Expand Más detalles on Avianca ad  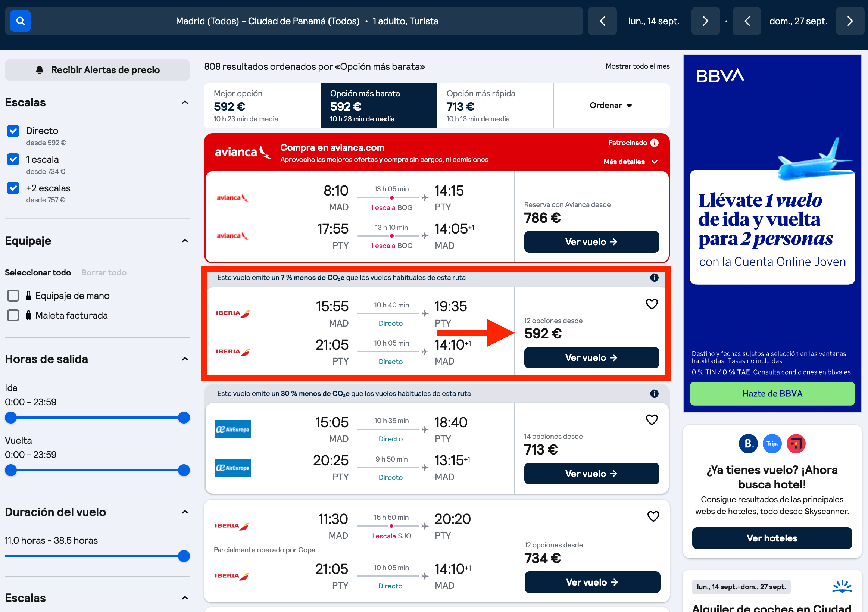[x=631, y=162]
